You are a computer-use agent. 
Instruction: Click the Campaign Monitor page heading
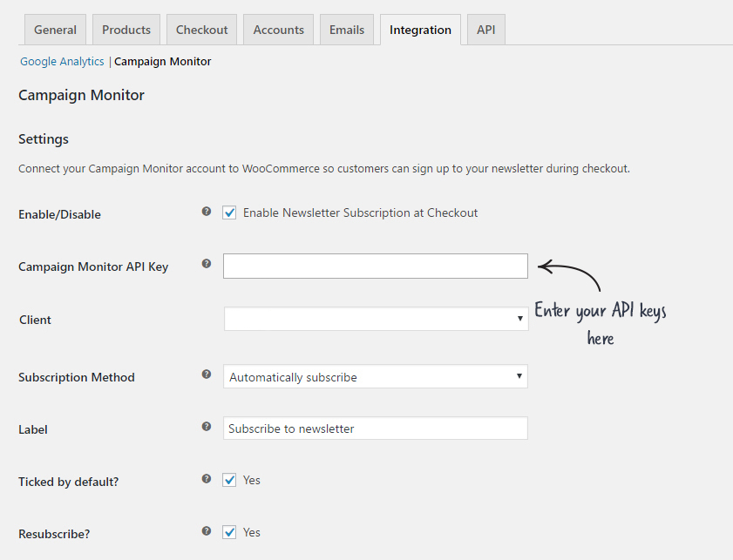(81, 95)
